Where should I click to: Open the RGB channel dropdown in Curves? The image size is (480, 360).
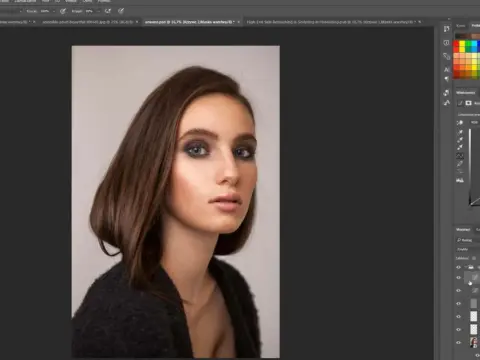click(474, 122)
